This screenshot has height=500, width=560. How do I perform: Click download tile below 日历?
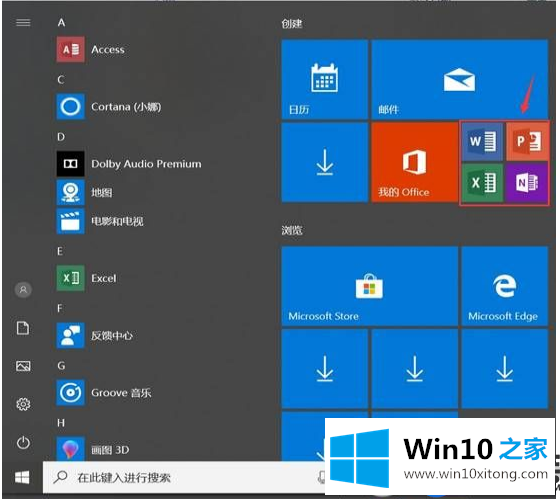[x=324, y=162]
